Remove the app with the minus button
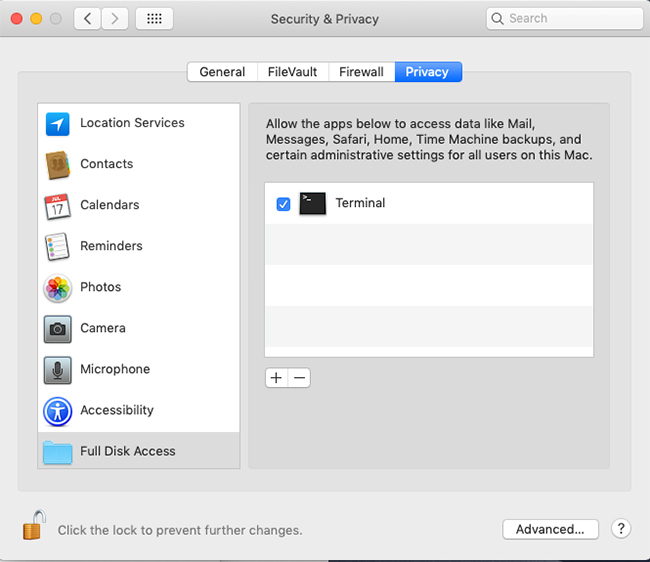The image size is (650, 562). pyautogui.click(x=299, y=378)
